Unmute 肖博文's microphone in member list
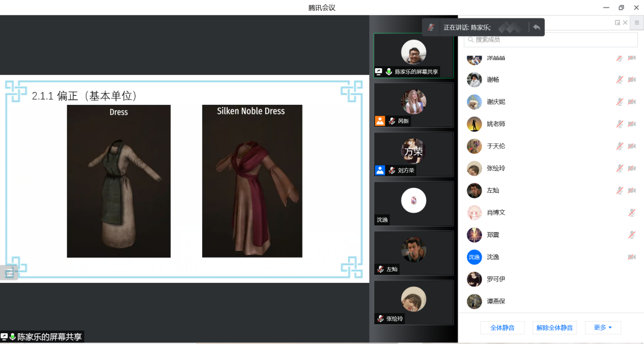The image size is (644, 344). [x=632, y=212]
